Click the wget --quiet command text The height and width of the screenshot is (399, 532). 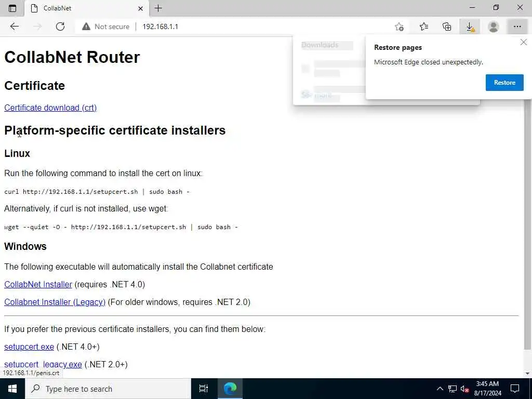click(121, 227)
